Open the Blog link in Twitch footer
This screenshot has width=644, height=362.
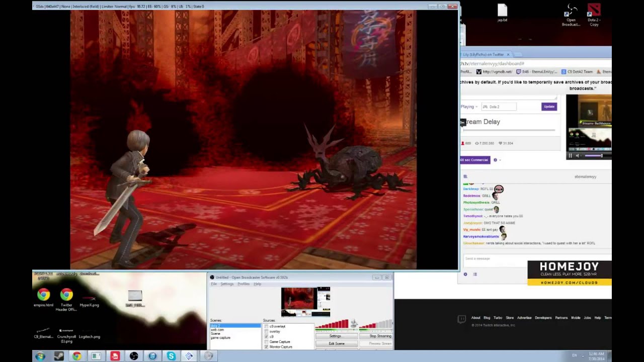click(487, 318)
